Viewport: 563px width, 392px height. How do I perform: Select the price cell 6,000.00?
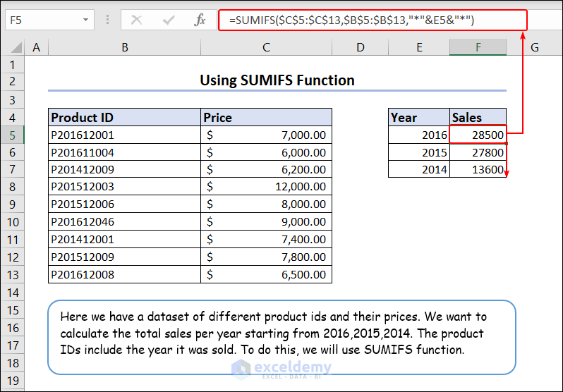[266, 152]
